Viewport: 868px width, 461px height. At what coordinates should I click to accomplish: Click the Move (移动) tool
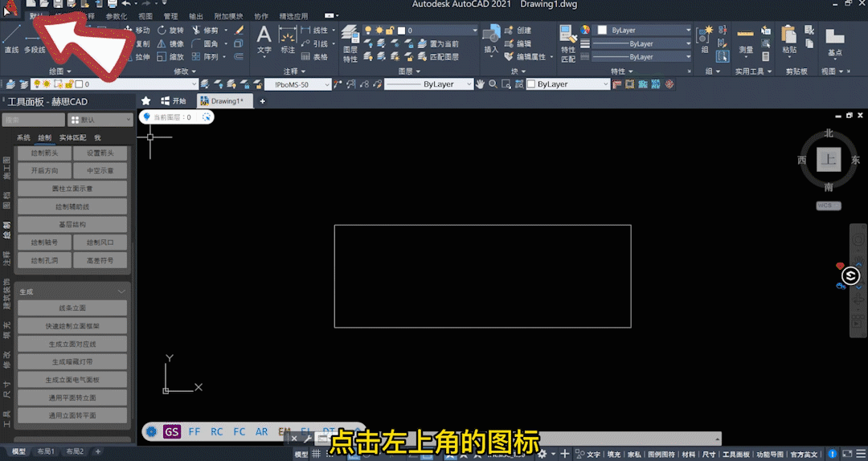(138, 30)
